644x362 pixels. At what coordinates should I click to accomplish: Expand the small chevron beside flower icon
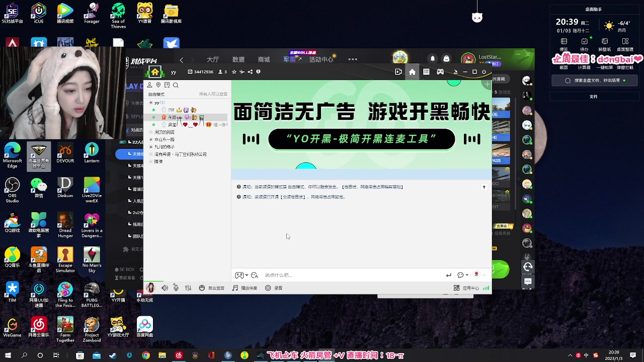click(x=484, y=275)
